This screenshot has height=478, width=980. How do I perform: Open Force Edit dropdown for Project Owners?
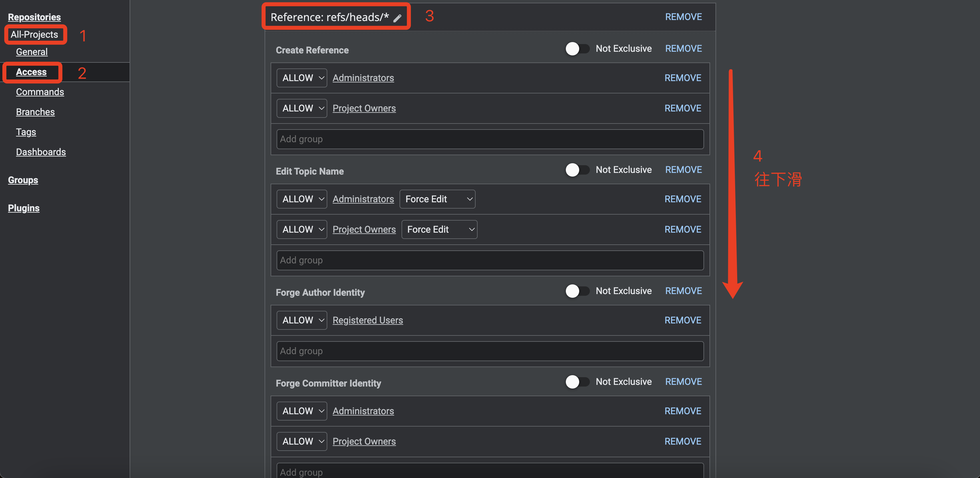click(x=439, y=229)
